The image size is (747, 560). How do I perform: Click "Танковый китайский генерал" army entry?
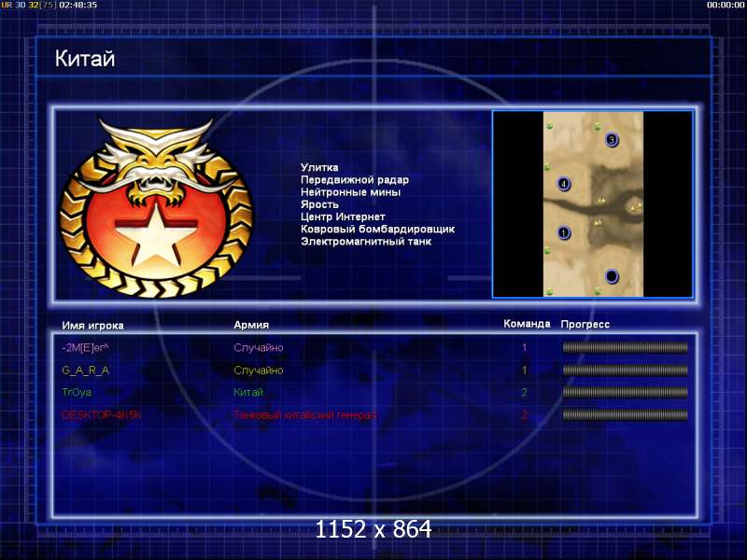click(305, 414)
